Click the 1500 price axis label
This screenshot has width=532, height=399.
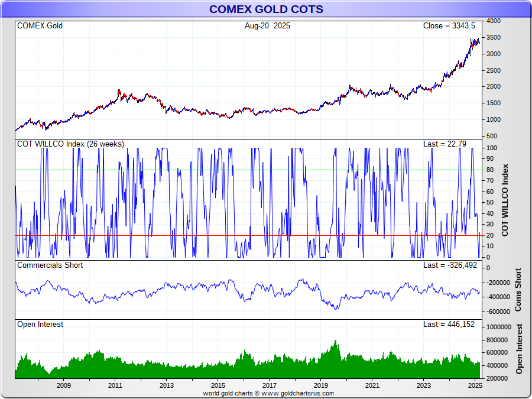494,103
